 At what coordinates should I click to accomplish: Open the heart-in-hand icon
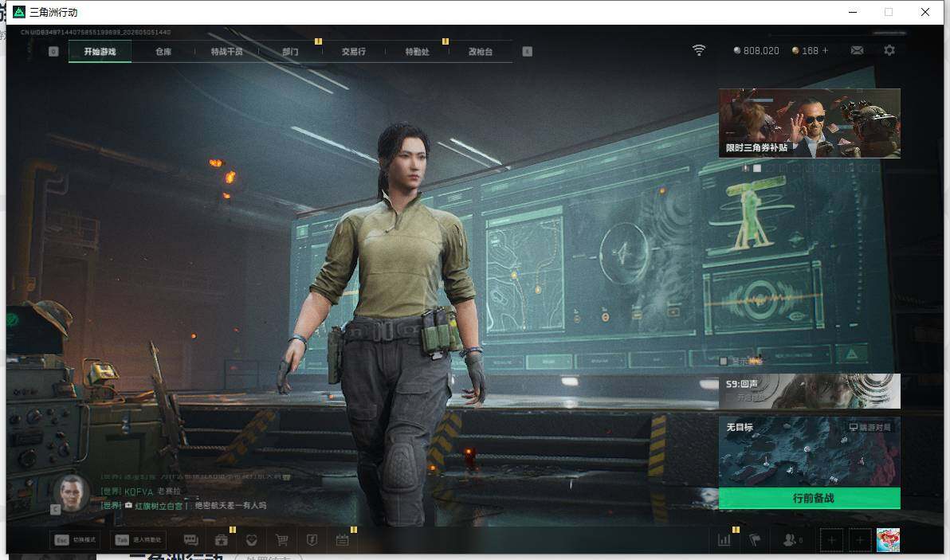[251, 540]
